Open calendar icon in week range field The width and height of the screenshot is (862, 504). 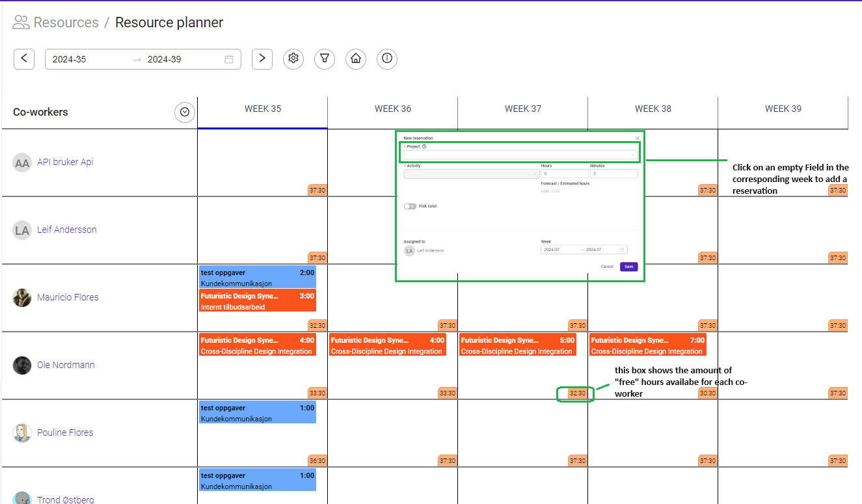229,59
